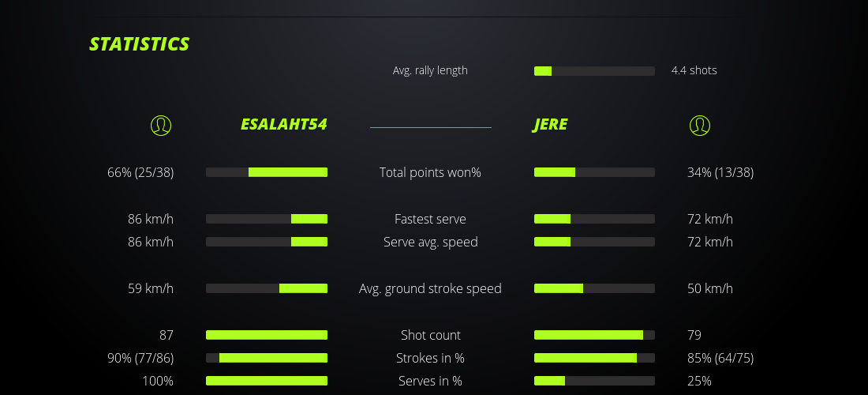
Task: Click ESALAHT54's player profile icon
Action: point(160,125)
